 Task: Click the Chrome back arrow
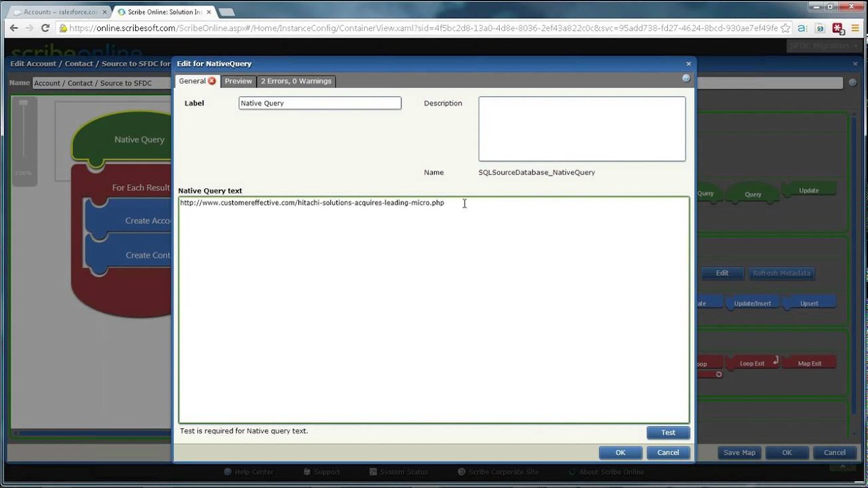(14, 28)
